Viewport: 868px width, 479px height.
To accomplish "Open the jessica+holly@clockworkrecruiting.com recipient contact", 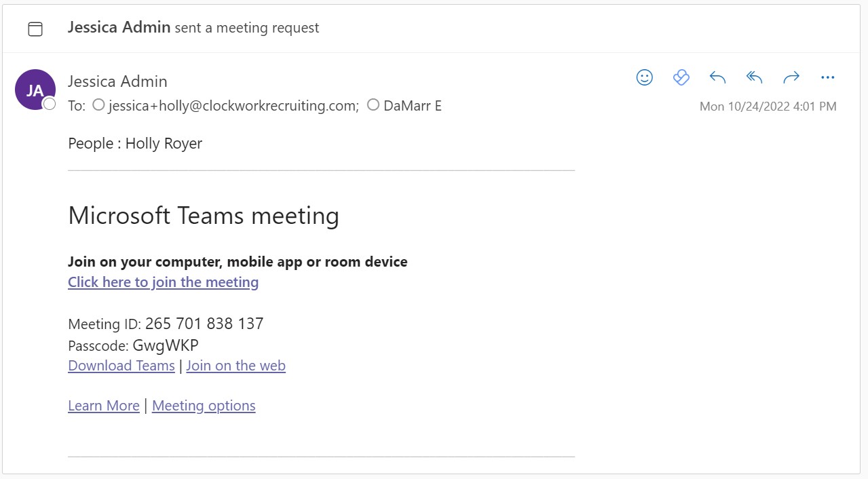I will point(233,106).
